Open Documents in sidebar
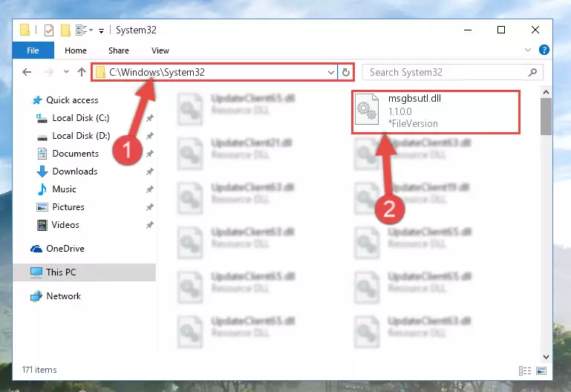Viewport: 571px width, 392px height. (68, 154)
